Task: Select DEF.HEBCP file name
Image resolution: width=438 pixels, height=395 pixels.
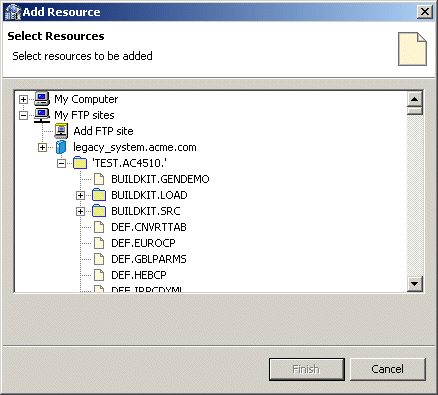Action: coord(139,275)
